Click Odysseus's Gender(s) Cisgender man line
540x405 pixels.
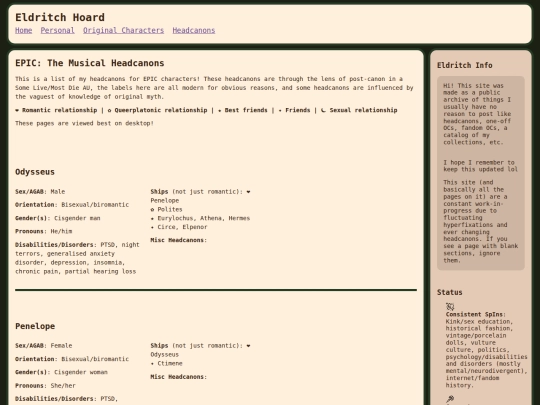[58, 218]
